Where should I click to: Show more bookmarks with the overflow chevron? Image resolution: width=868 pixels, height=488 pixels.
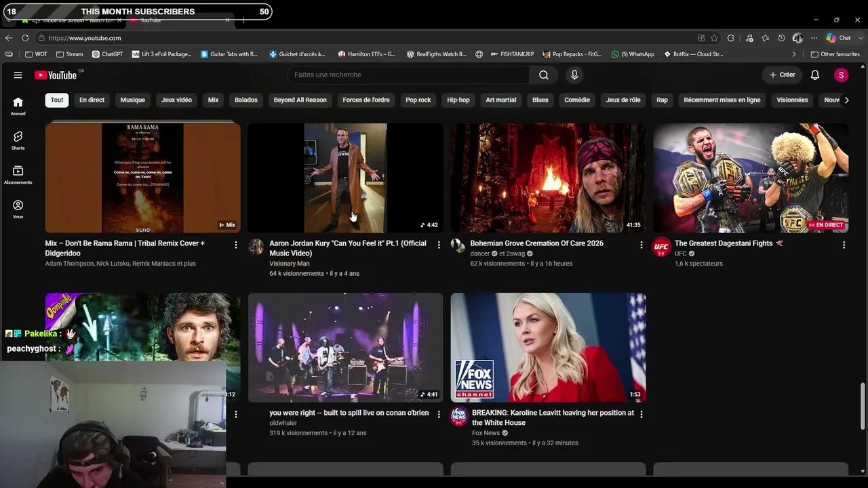[794, 54]
